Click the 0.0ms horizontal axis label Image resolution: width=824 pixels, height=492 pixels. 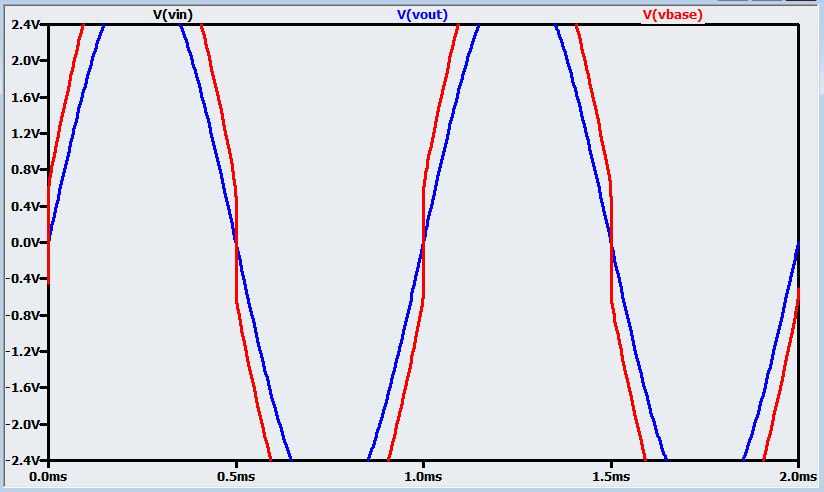(47, 476)
